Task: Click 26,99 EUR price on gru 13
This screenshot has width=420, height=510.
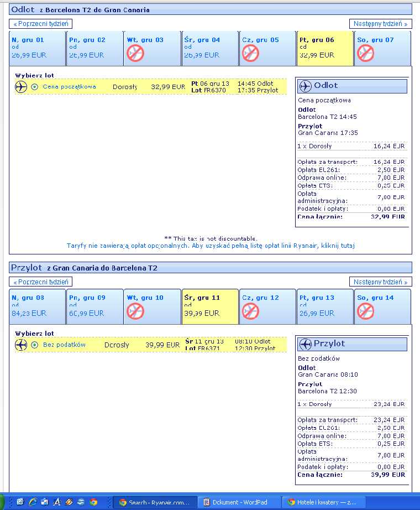Action: [317, 313]
